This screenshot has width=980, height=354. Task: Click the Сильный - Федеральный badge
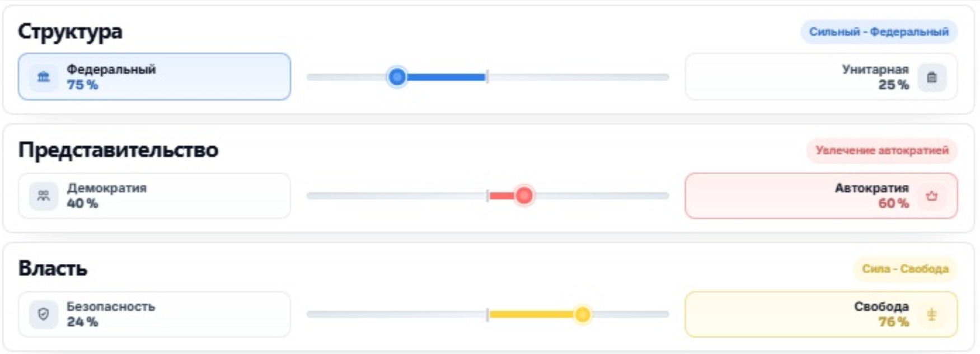879,32
